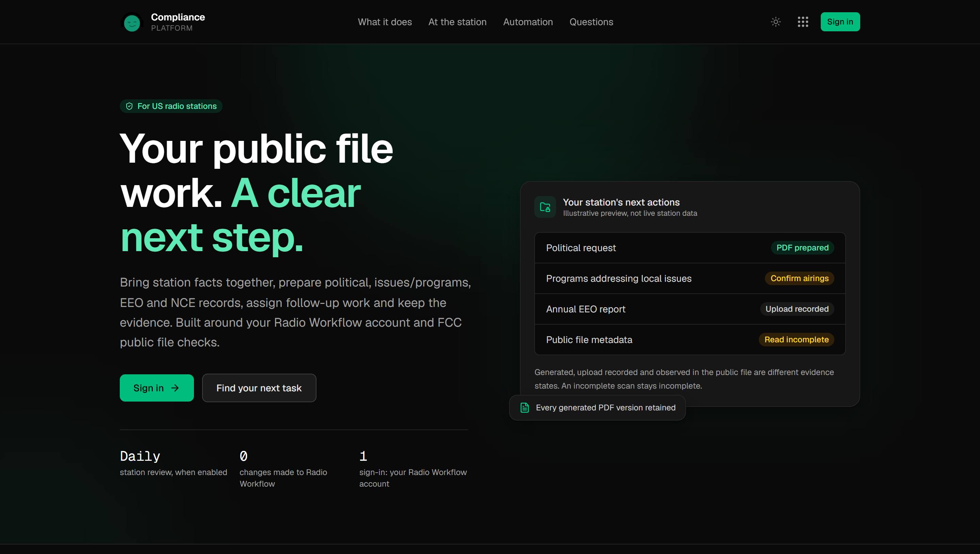The image size is (980, 554).
Task: Select the Political request row
Action: (x=690, y=248)
